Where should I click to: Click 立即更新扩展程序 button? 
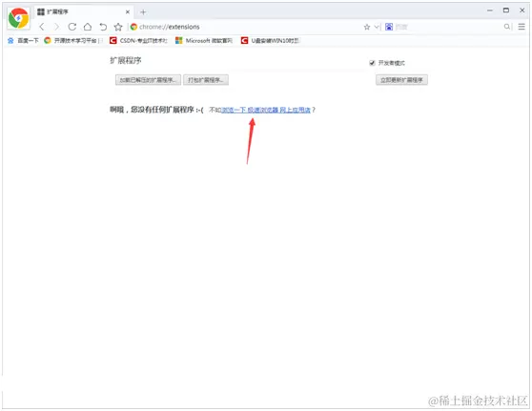(x=401, y=80)
